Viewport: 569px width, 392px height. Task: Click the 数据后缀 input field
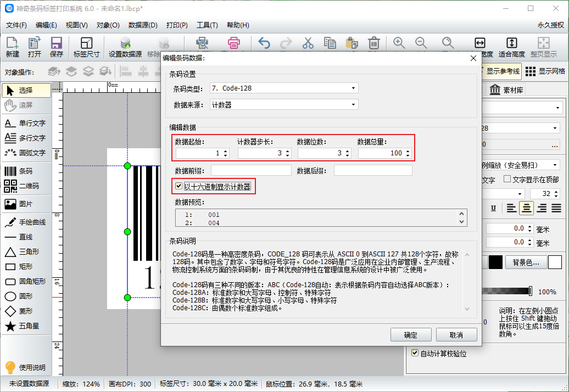point(373,170)
